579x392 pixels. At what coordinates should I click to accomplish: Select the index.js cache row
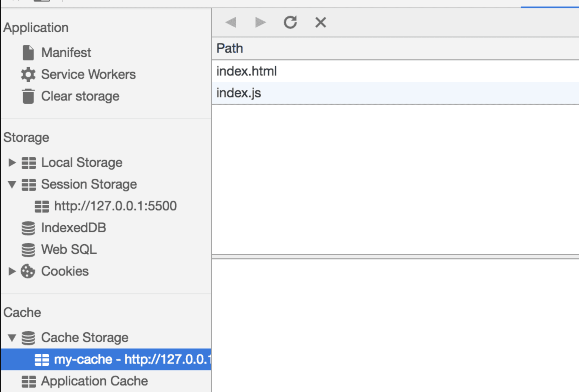(239, 93)
